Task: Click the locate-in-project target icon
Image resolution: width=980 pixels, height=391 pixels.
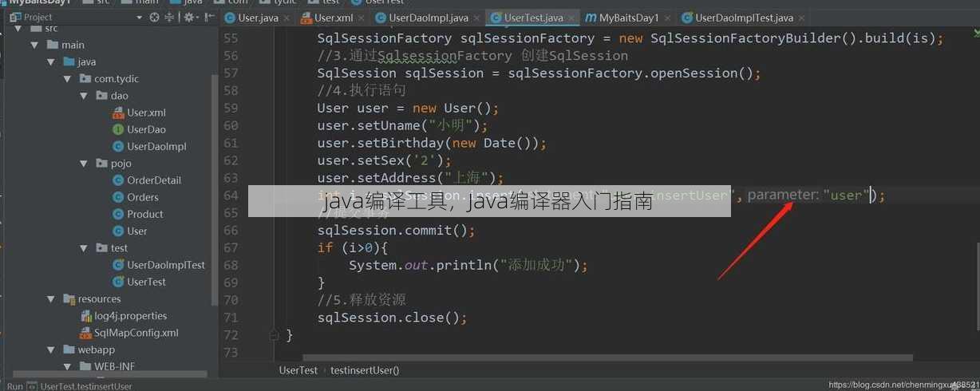Action: coord(155,17)
